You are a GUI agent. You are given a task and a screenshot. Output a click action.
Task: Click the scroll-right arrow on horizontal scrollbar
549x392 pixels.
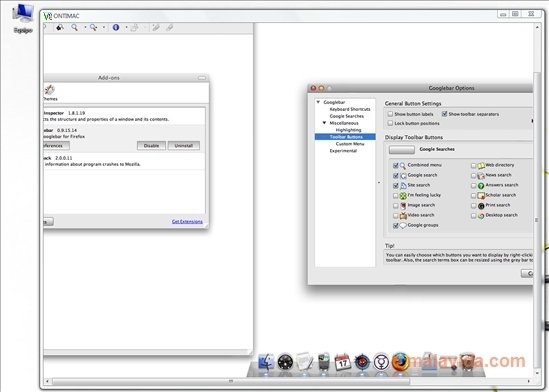point(528,381)
